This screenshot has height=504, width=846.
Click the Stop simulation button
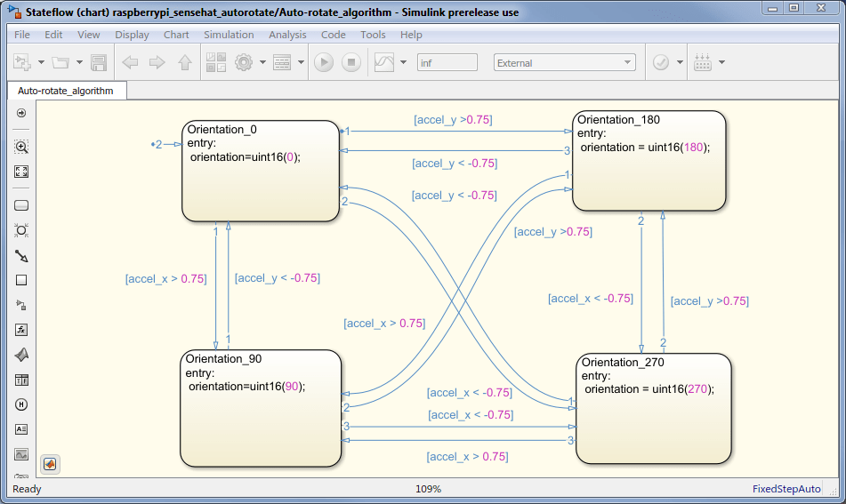pos(351,62)
